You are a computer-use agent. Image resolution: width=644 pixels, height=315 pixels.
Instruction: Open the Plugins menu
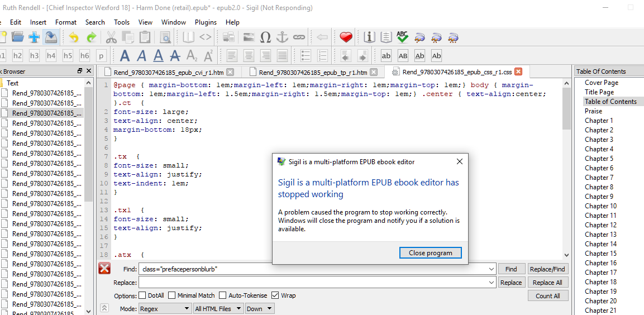(x=206, y=22)
